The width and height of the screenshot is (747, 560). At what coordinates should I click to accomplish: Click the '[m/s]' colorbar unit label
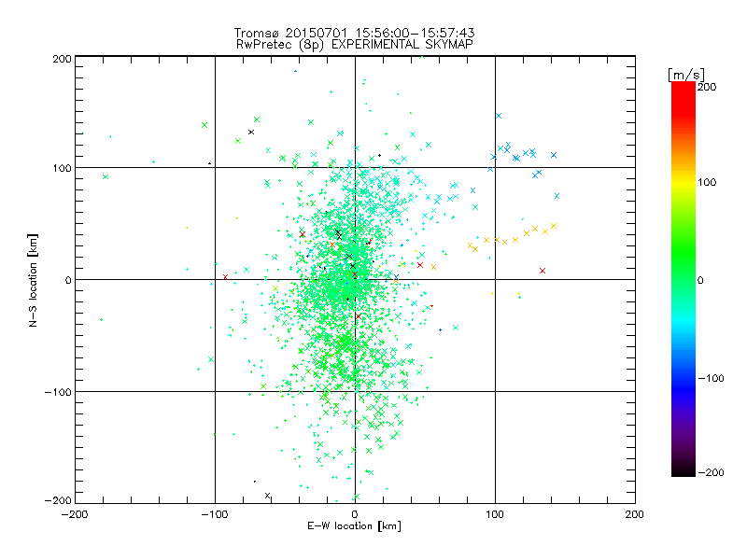pos(686,75)
